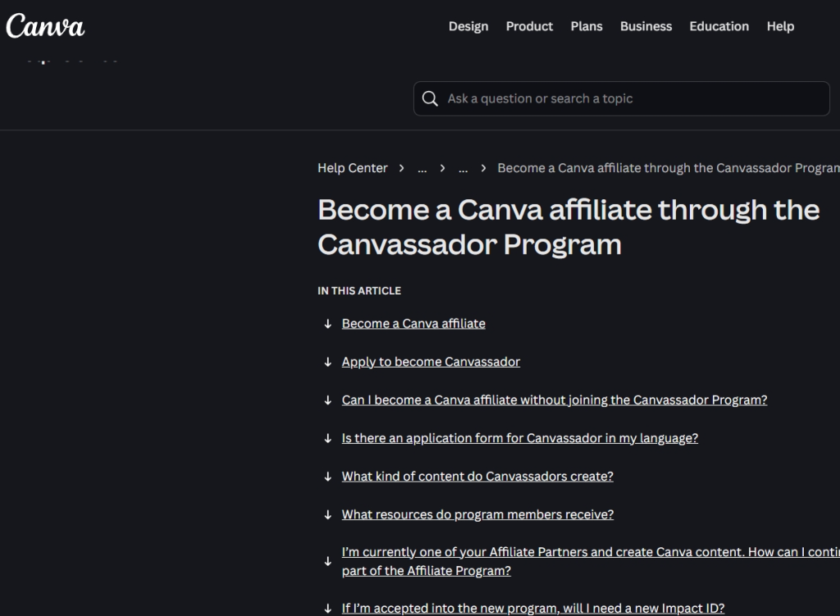Image resolution: width=840 pixels, height=616 pixels.
Task: Click the search magnifier icon
Action: 430,98
